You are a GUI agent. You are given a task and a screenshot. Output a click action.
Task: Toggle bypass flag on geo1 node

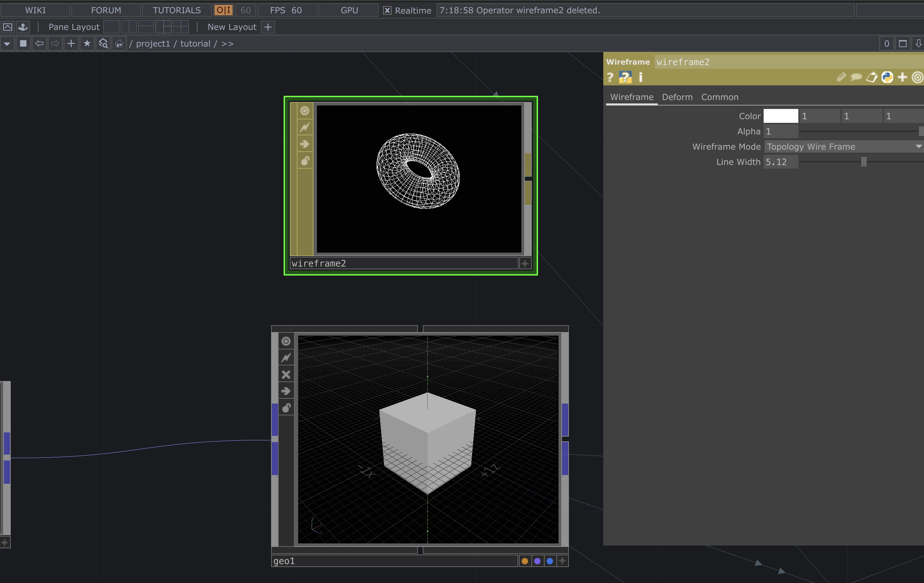pyautogui.click(x=286, y=375)
